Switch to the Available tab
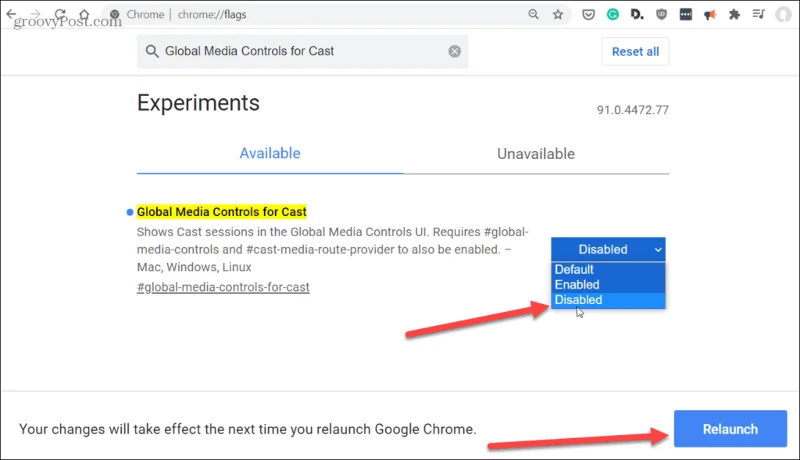 coord(270,154)
